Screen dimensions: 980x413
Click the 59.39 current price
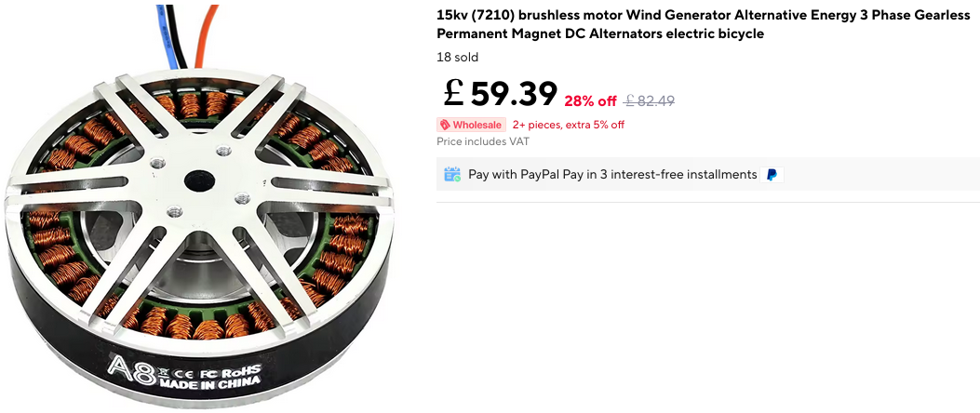514,94
